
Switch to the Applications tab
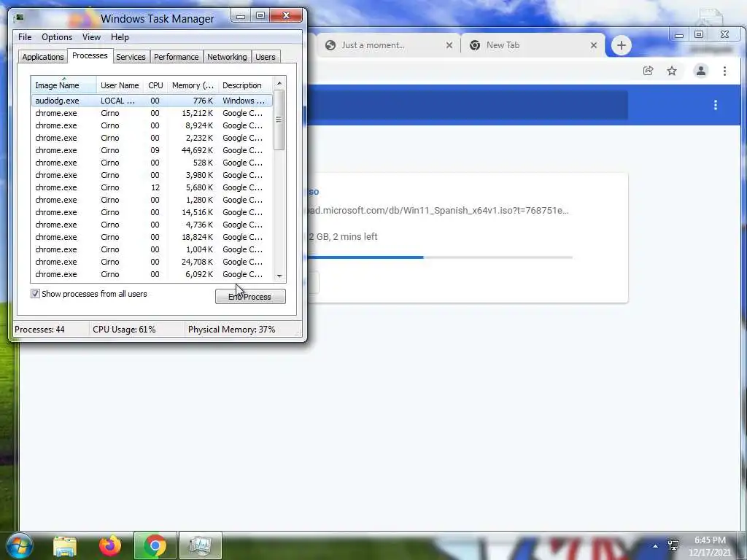[x=43, y=57]
